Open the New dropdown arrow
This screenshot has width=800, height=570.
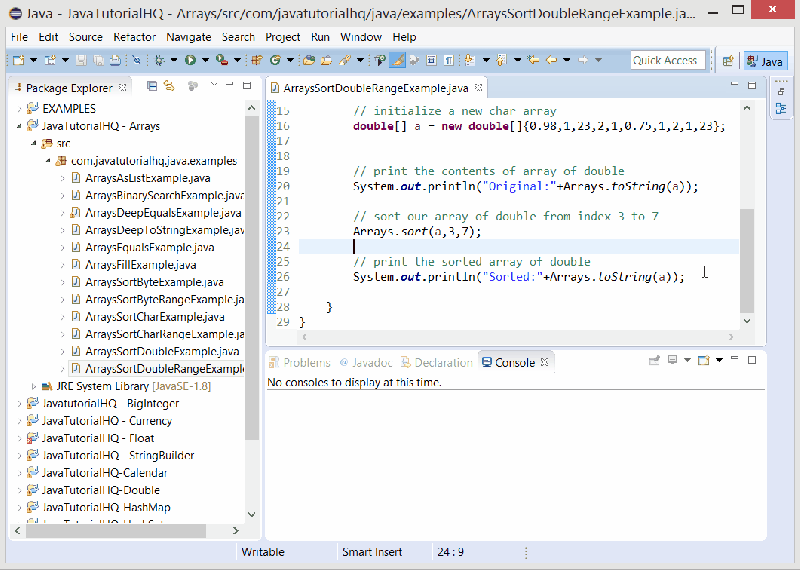pyautogui.click(x=34, y=60)
